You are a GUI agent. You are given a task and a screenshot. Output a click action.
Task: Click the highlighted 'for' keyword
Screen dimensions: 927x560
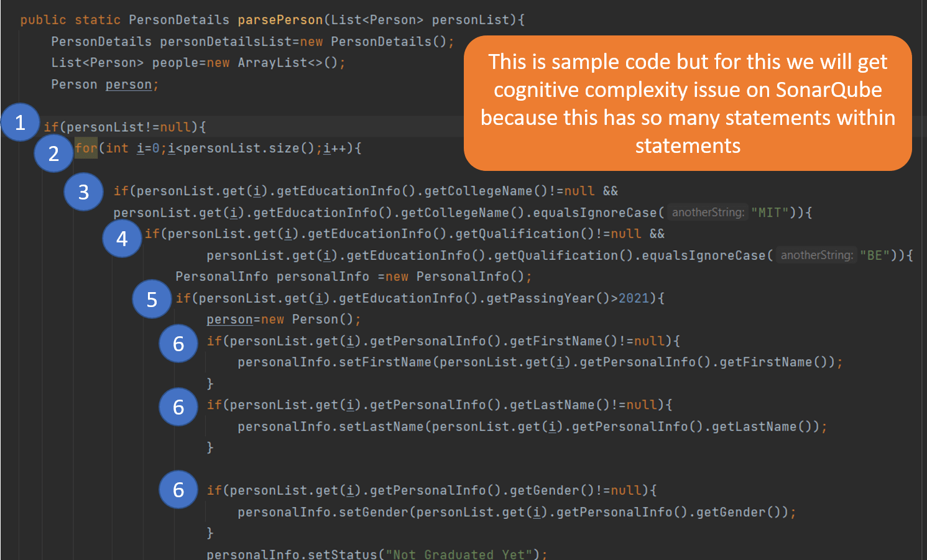[86, 148]
